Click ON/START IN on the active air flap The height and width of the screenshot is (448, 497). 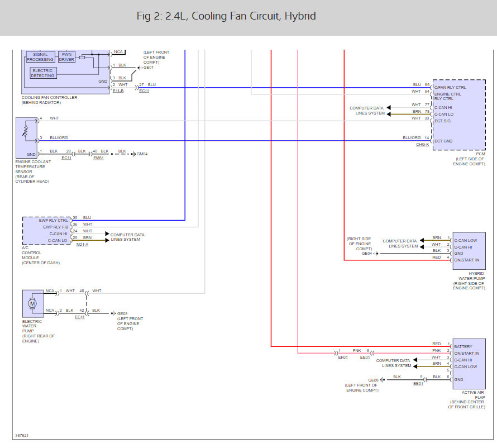(467, 353)
